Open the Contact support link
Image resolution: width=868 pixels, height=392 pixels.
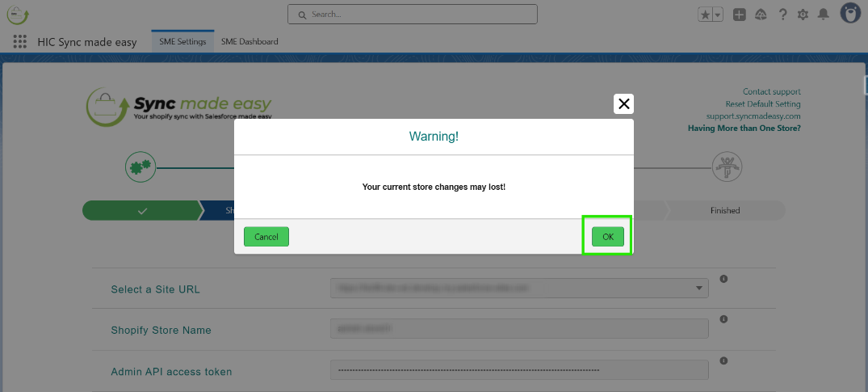coord(772,91)
